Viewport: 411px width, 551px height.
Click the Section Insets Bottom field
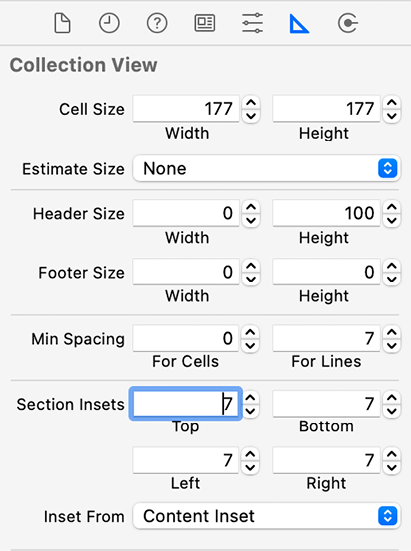pyautogui.click(x=326, y=404)
